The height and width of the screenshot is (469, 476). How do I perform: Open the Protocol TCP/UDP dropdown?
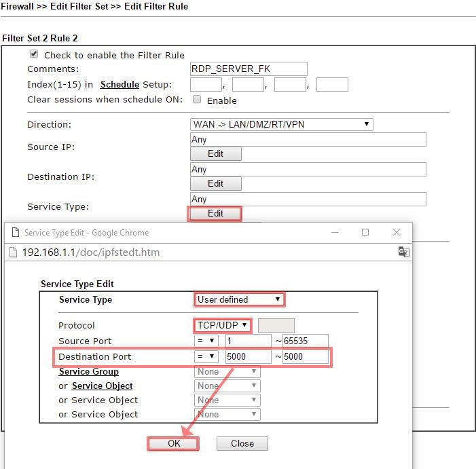(223, 325)
